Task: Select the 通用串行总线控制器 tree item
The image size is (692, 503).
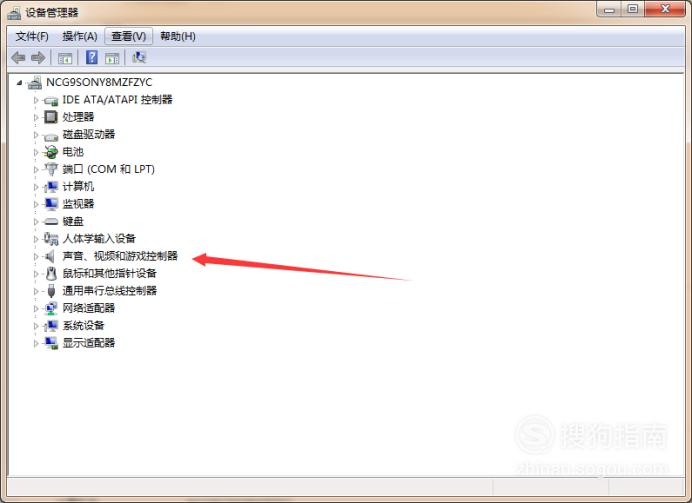Action: tap(110, 291)
